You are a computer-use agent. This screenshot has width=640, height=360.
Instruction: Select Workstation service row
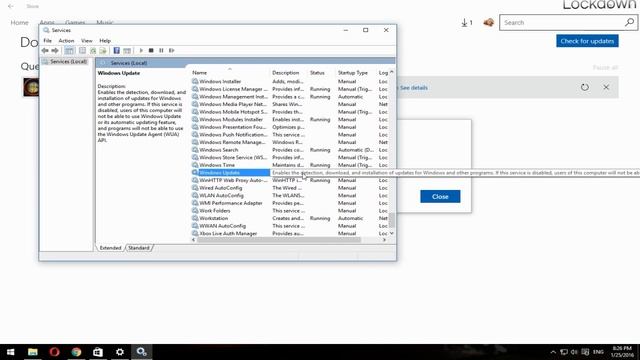coord(290,218)
